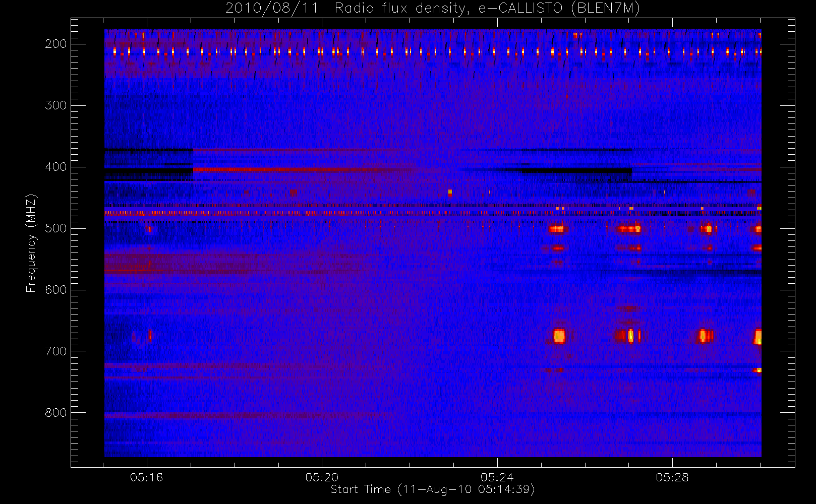The height and width of the screenshot is (504, 816).
Task: Click the 'Start Time (11-Aug-10 05:14:39)' label
Action: 432,489
